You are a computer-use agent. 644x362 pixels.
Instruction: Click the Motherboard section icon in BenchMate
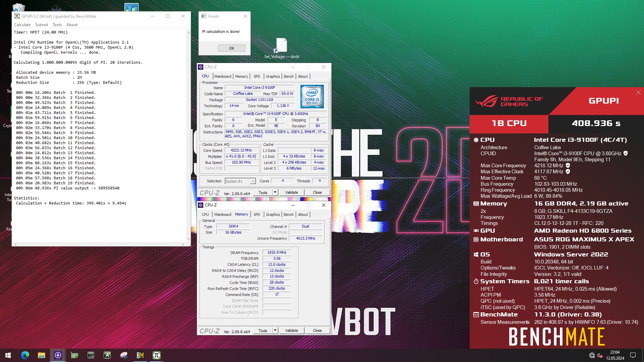tap(476, 240)
